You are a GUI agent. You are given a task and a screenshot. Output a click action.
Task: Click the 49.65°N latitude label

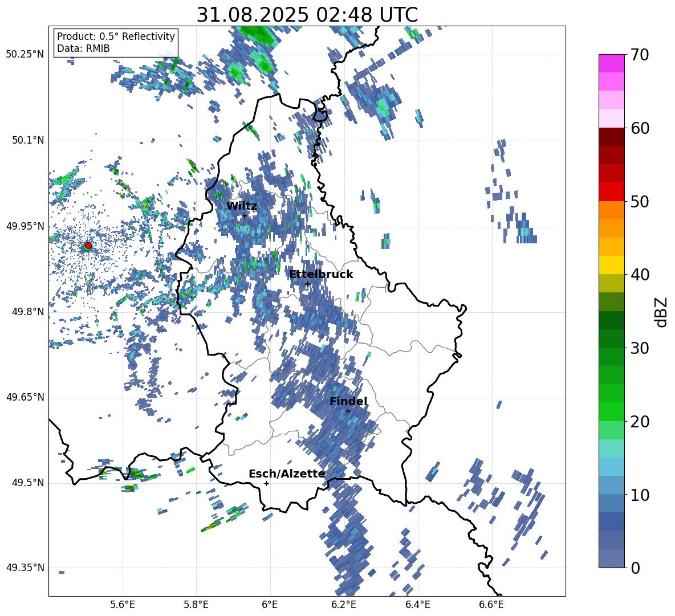click(x=25, y=397)
